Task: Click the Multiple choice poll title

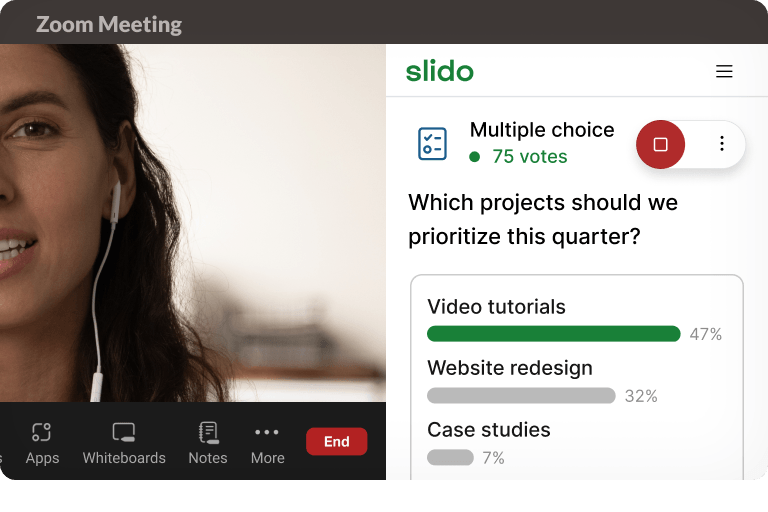Action: point(541,130)
